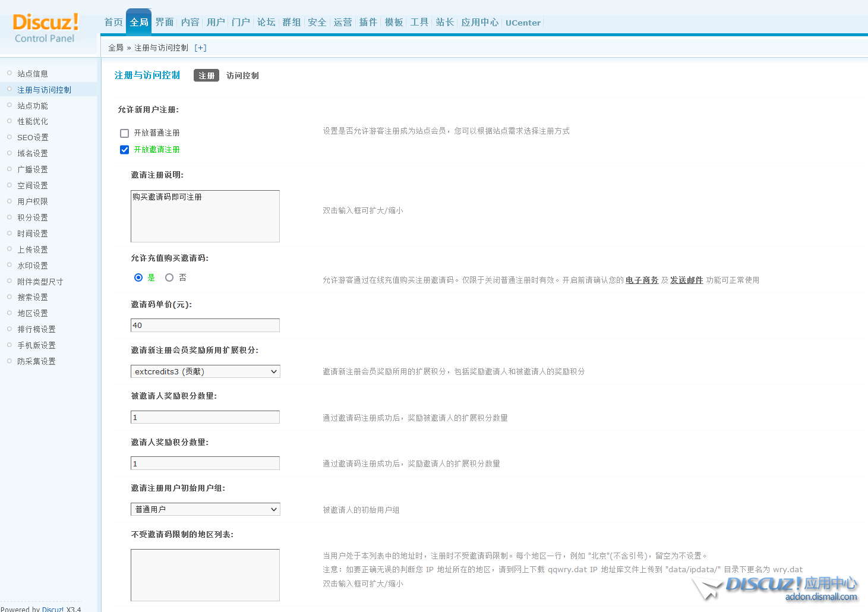Select 是 radio for 允许充值购买邀请码
The width and height of the screenshot is (868, 612).
tap(138, 277)
